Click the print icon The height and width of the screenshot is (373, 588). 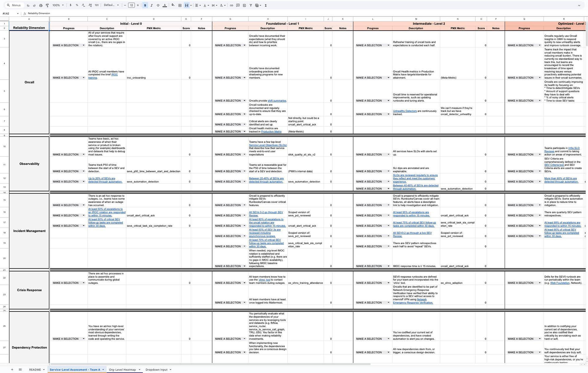point(41,5)
